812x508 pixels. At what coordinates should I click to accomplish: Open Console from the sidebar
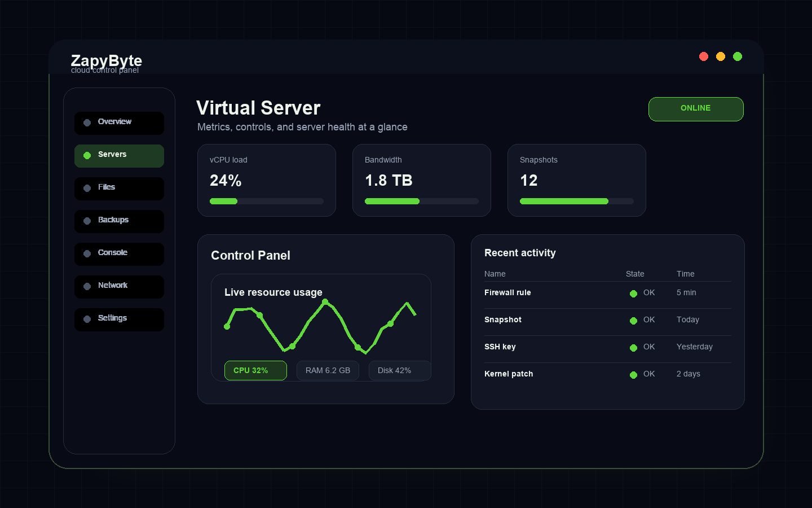click(119, 254)
